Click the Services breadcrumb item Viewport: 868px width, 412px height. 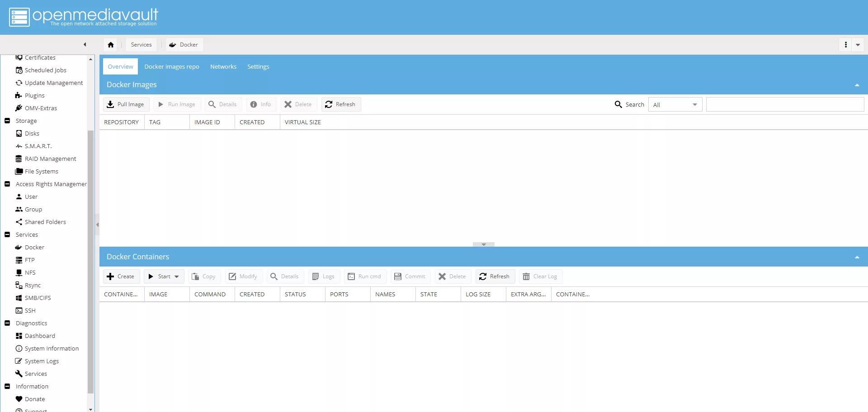pos(142,45)
